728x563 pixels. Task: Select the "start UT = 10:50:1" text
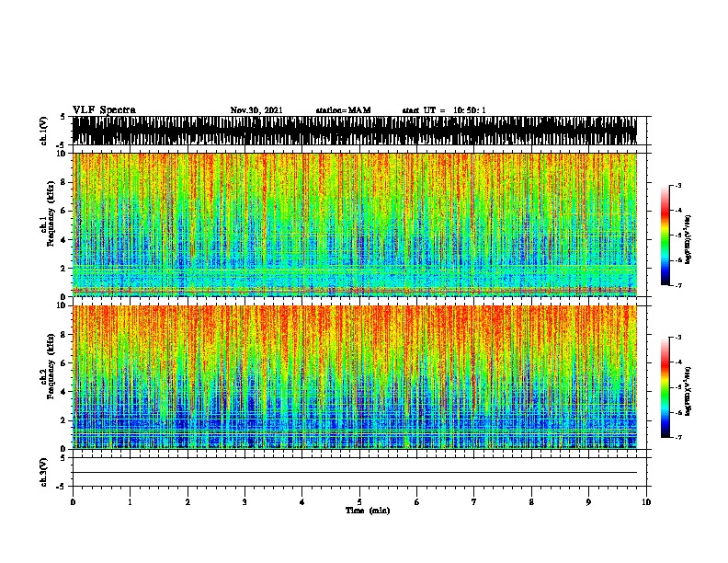click(444, 110)
